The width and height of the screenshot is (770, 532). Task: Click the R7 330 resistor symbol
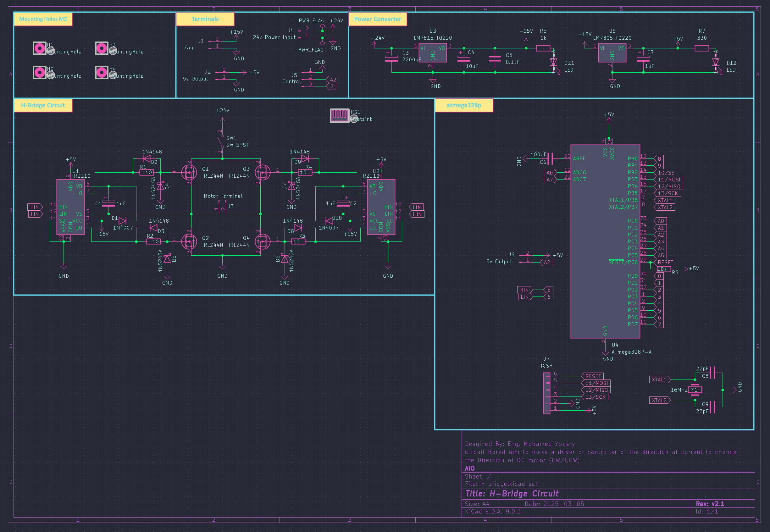coord(702,48)
